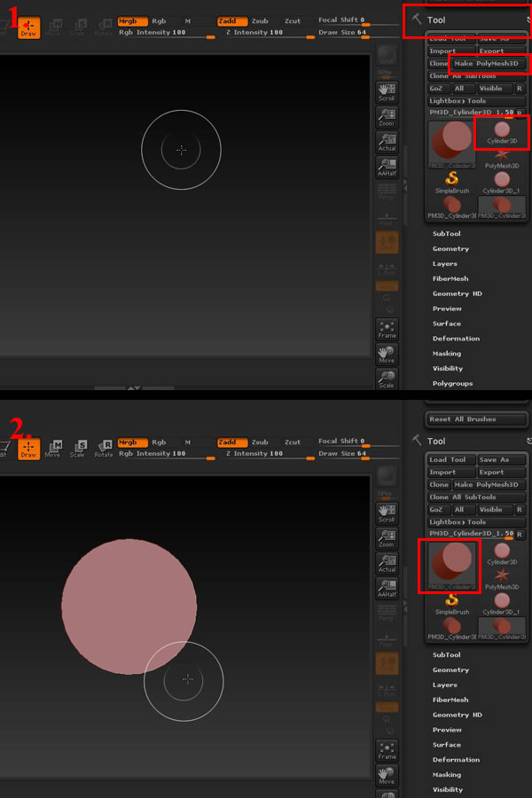This screenshot has width=532, height=798.
Task: Select the Cylinder3D_1 tool in step 1 screenshot
Action: tap(502, 183)
